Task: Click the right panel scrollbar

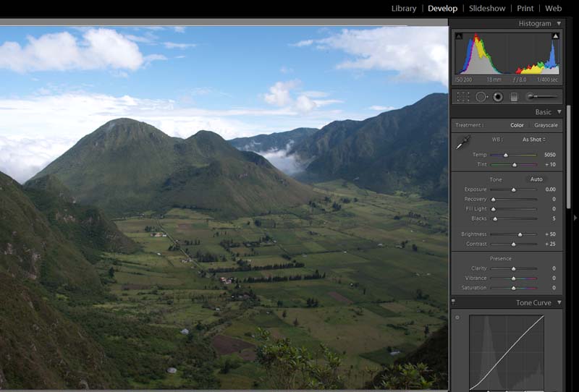Action: tap(569, 157)
